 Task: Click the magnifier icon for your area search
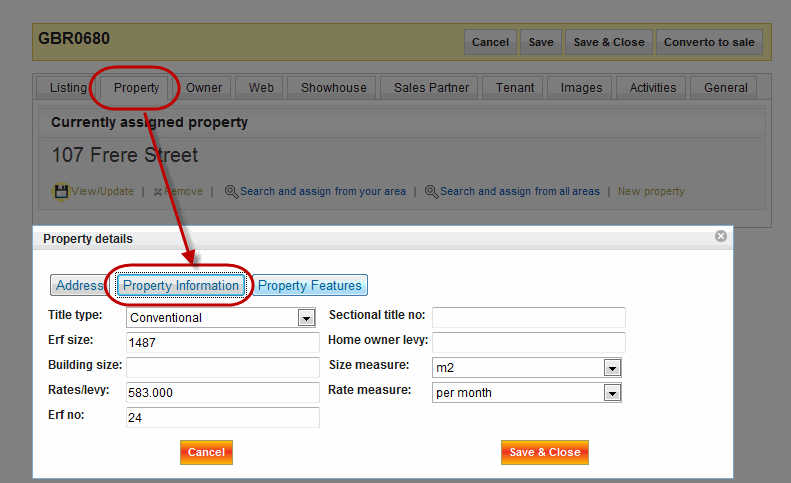pos(231,191)
